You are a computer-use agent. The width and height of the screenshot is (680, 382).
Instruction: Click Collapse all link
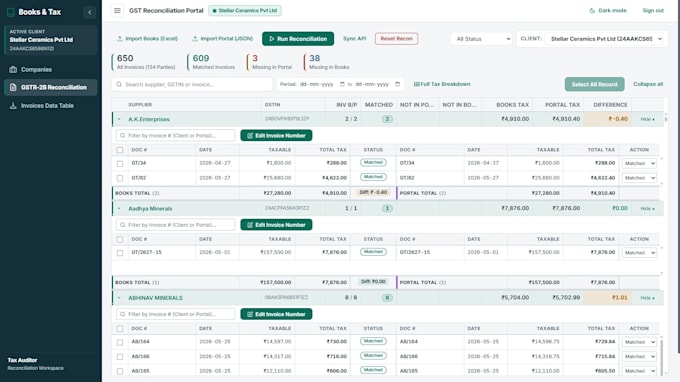pyautogui.click(x=648, y=84)
